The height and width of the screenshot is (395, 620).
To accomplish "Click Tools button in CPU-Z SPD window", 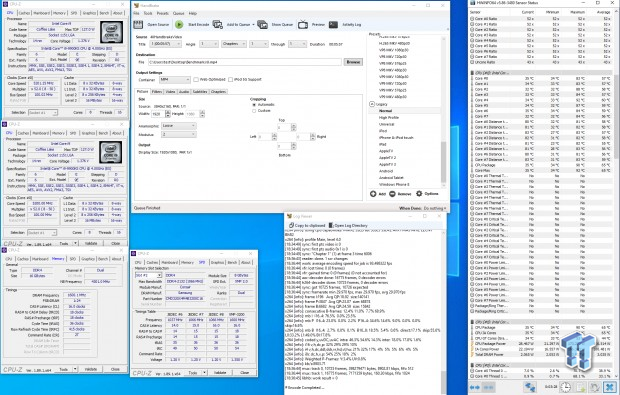I will tap(193, 373).
